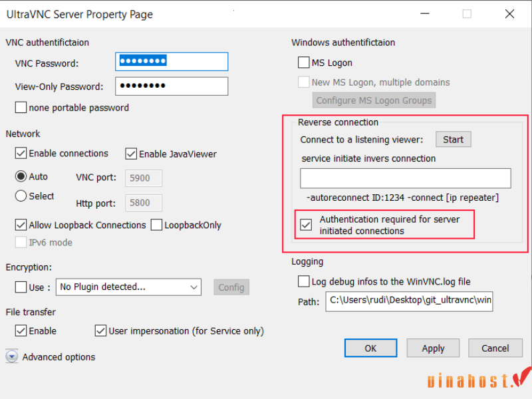This screenshot has width=532, height=399.
Task: Enable the LoopbackOnly checkbox
Action: [x=156, y=225]
